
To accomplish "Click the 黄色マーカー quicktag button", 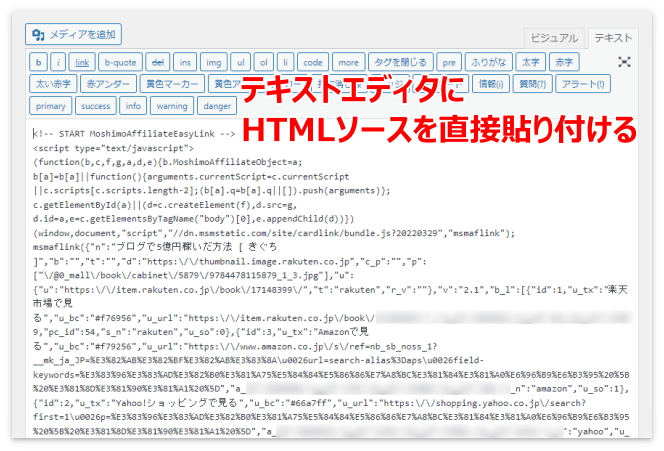I will pyautogui.click(x=172, y=84).
